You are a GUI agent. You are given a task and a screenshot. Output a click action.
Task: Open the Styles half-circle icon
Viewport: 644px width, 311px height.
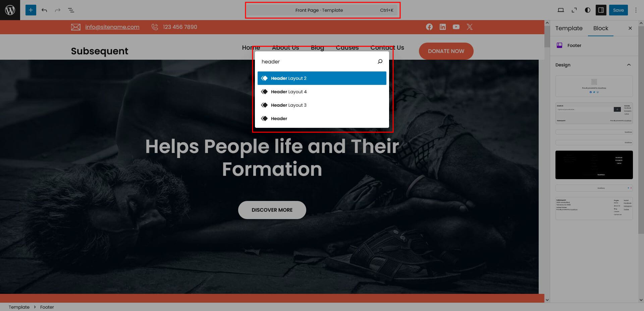click(x=587, y=10)
